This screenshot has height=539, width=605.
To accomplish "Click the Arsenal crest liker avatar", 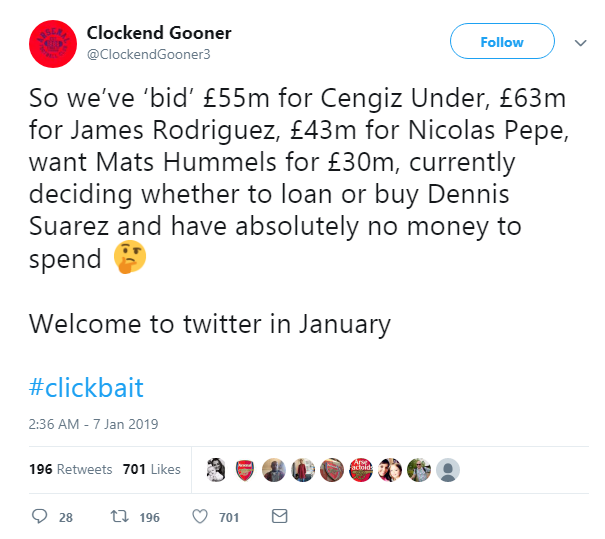I will click(244, 469).
